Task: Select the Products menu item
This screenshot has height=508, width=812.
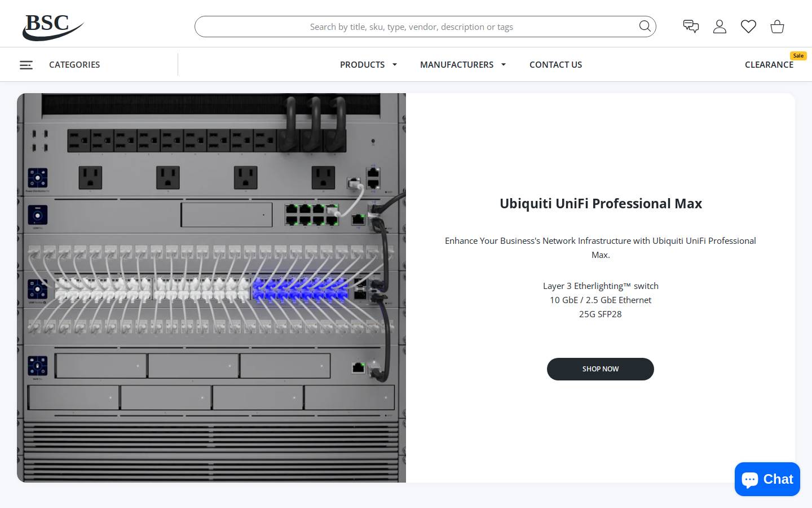Action: [x=362, y=64]
